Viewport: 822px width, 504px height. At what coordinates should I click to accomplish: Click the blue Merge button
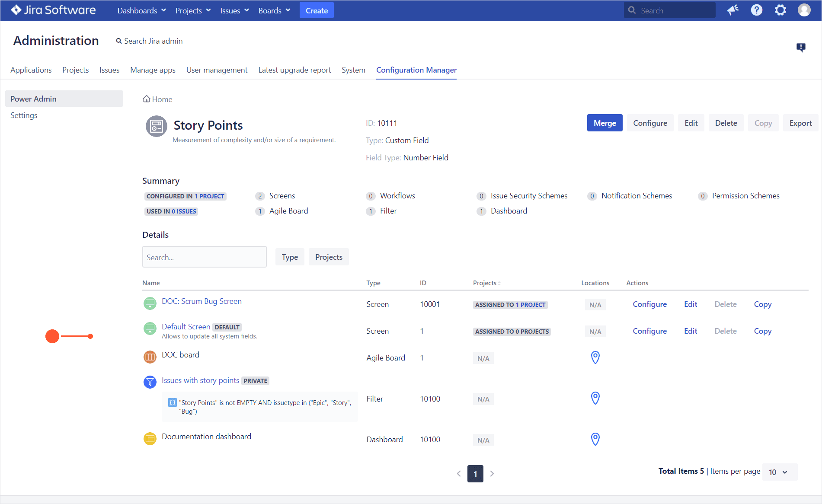click(605, 123)
